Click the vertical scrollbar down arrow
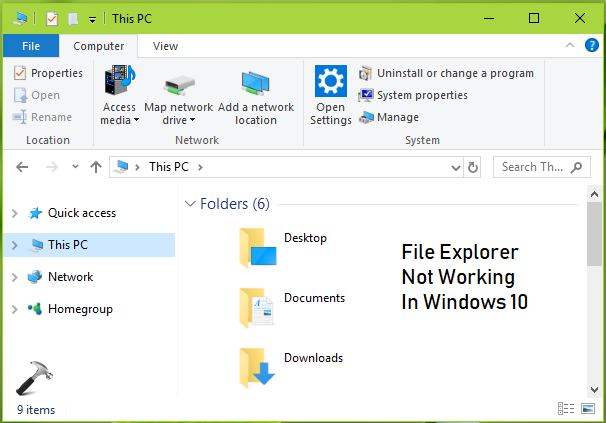This screenshot has height=423, width=606. point(594,389)
